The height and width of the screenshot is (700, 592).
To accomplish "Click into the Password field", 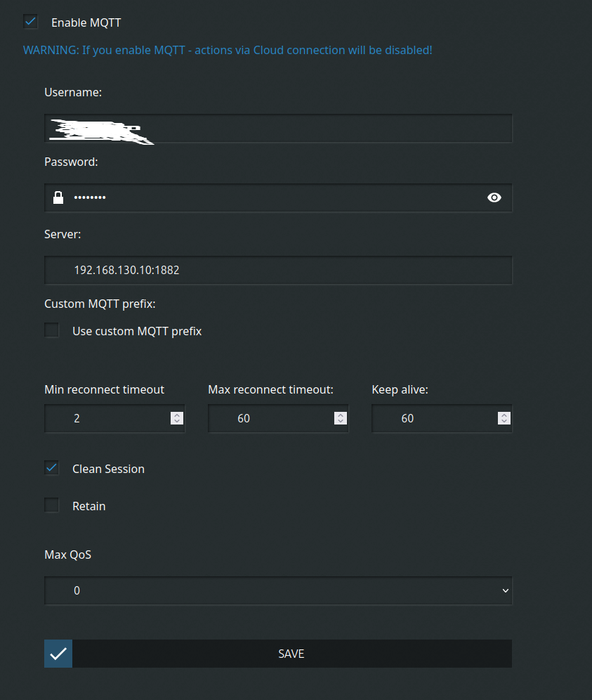I will click(278, 197).
